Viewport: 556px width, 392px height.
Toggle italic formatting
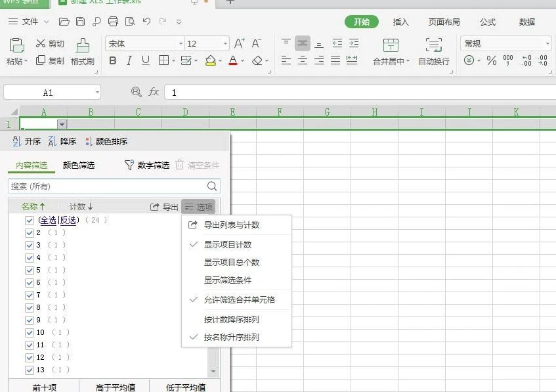[129, 60]
